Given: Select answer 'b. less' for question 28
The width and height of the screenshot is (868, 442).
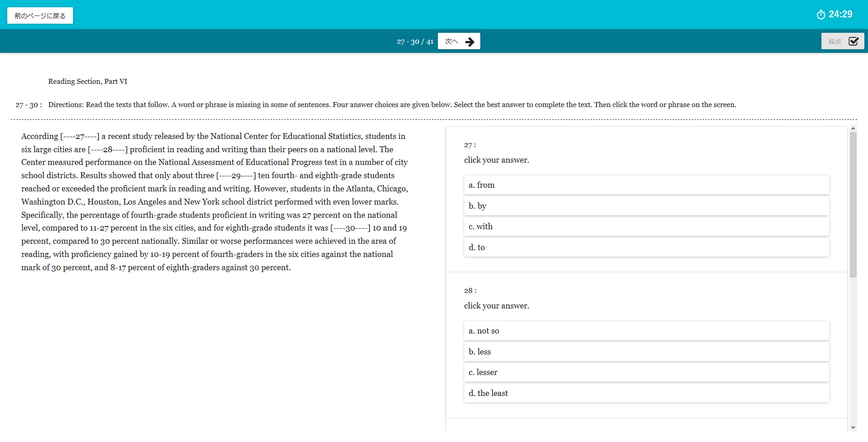Looking at the screenshot, I should (646, 352).
